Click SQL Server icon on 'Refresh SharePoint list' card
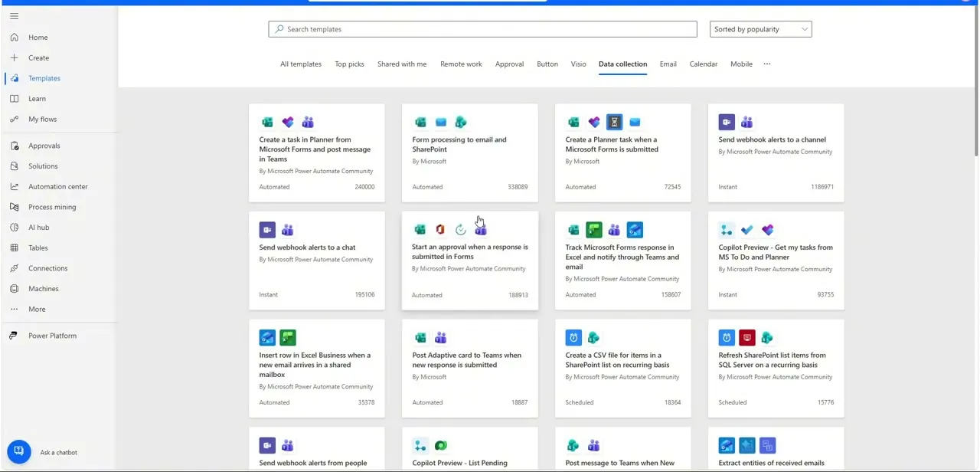980x472 pixels. point(747,338)
